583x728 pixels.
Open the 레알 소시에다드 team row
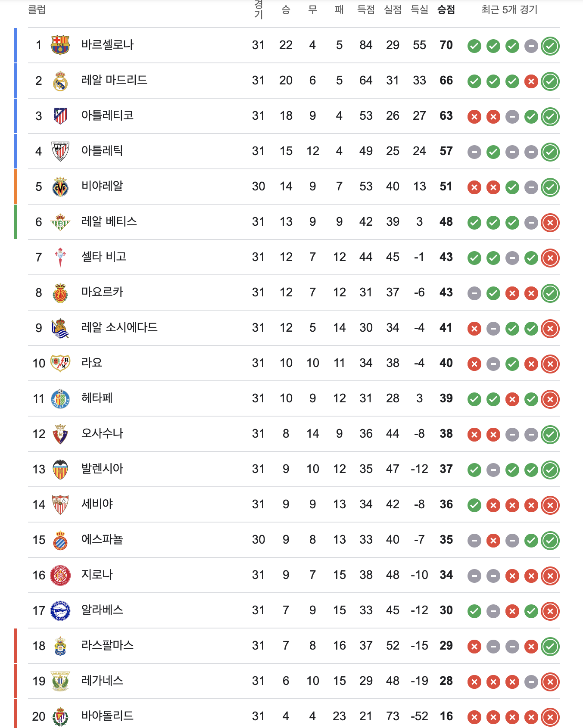tap(294, 328)
